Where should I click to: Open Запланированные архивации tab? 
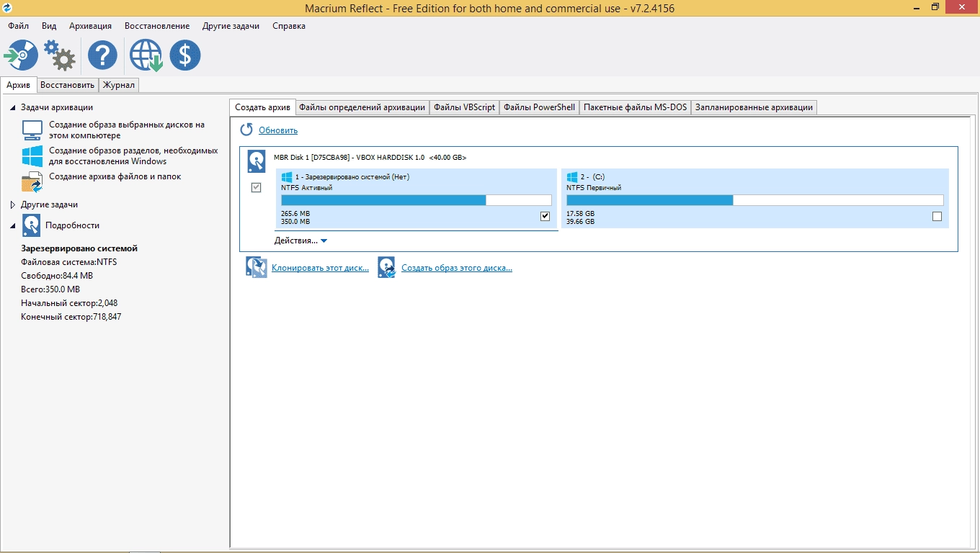point(754,107)
